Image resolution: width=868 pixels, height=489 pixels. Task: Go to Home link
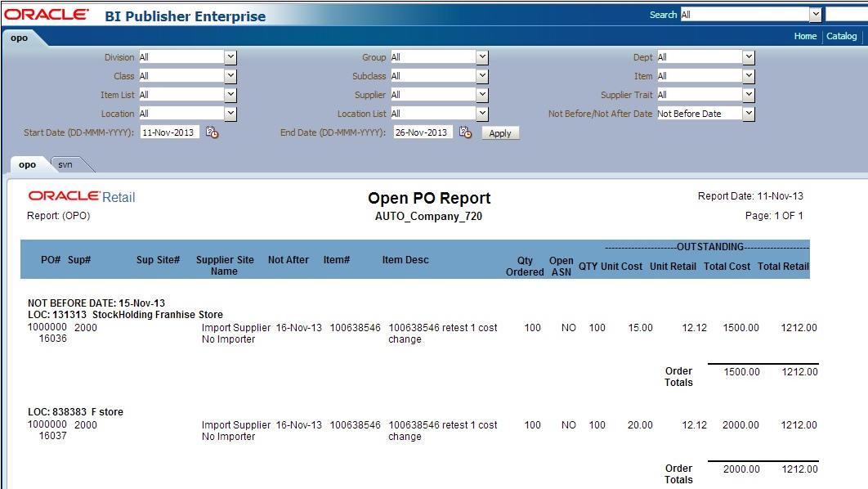805,36
